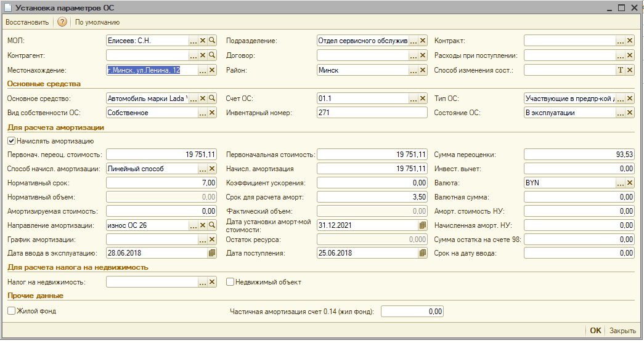Open the МОЛ field magnifier search icon
This screenshot has width=644, height=343.
point(212,41)
